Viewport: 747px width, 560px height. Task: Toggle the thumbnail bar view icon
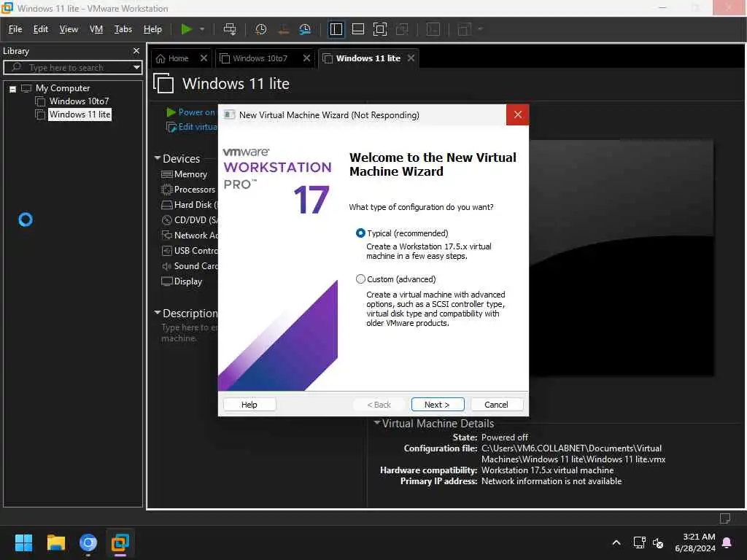click(x=357, y=29)
